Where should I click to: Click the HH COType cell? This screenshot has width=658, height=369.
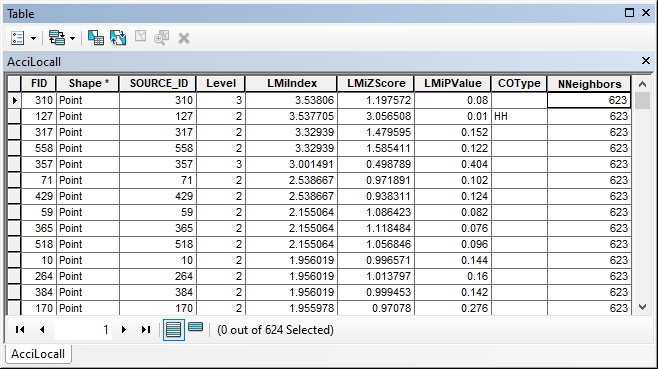click(519, 116)
